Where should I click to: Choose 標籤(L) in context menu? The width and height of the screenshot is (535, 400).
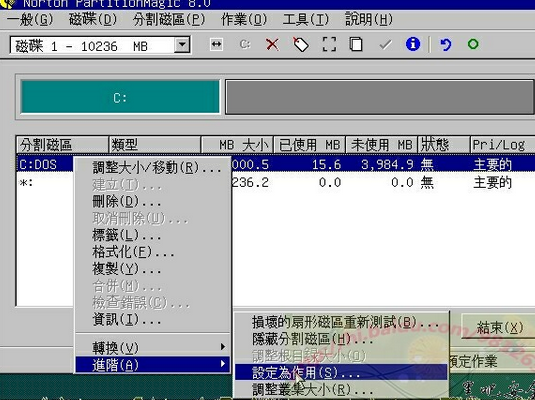tap(152, 235)
